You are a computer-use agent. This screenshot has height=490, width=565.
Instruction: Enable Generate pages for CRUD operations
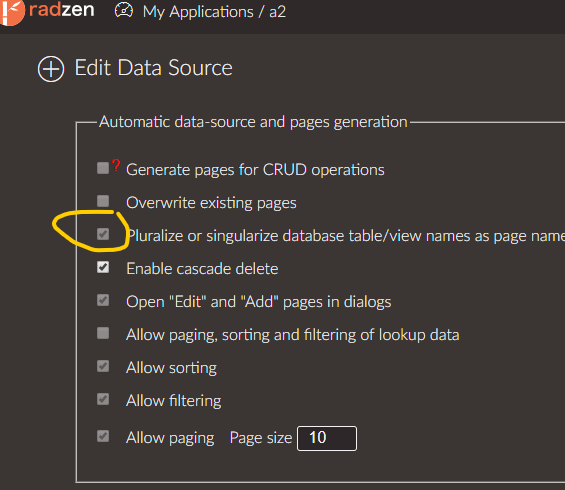click(x=103, y=168)
